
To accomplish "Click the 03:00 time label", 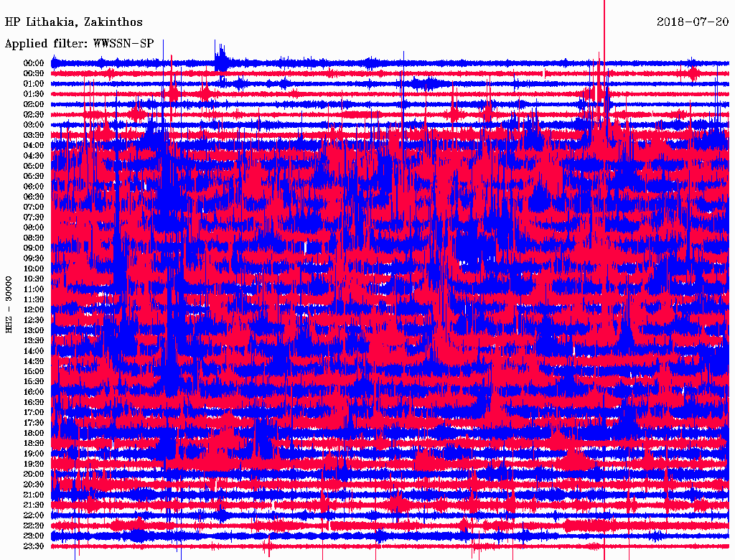I will (34, 125).
